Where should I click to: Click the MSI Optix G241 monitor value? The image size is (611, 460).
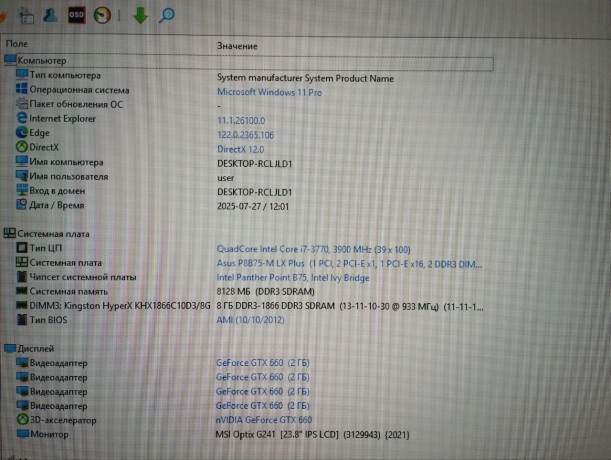pos(312,434)
